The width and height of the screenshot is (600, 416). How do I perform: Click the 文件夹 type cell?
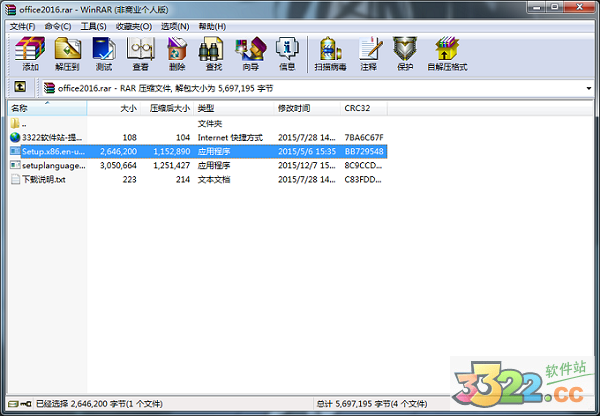point(210,124)
